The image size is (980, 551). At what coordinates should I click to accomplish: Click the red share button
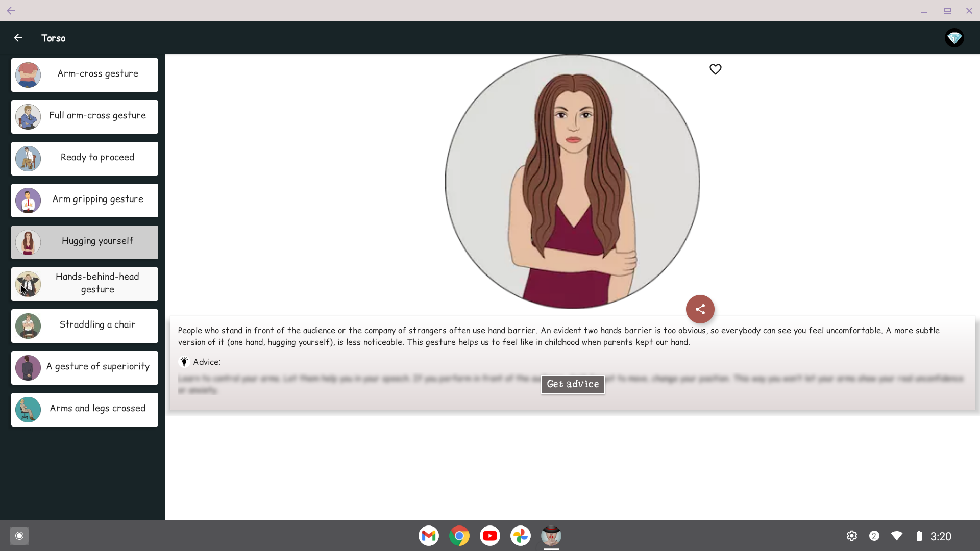(x=700, y=309)
